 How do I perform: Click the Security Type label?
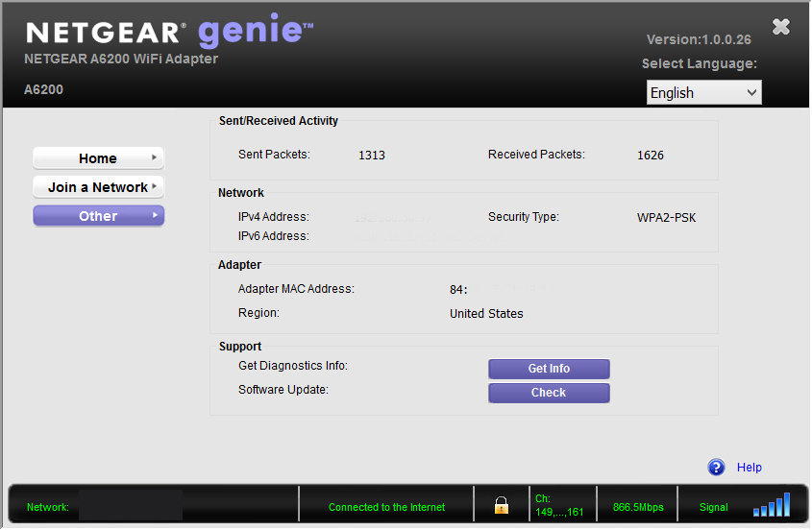(x=524, y=217)
